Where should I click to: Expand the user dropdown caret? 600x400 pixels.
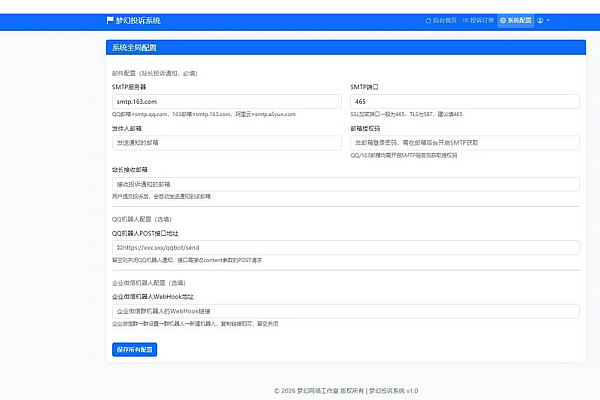pyautogui.click(x=548, y=20)
